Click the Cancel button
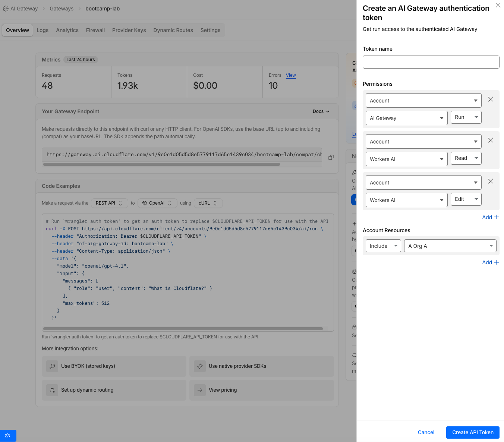Screen dimensions: 504x442 pyautogui.click(x=426, y=432)
